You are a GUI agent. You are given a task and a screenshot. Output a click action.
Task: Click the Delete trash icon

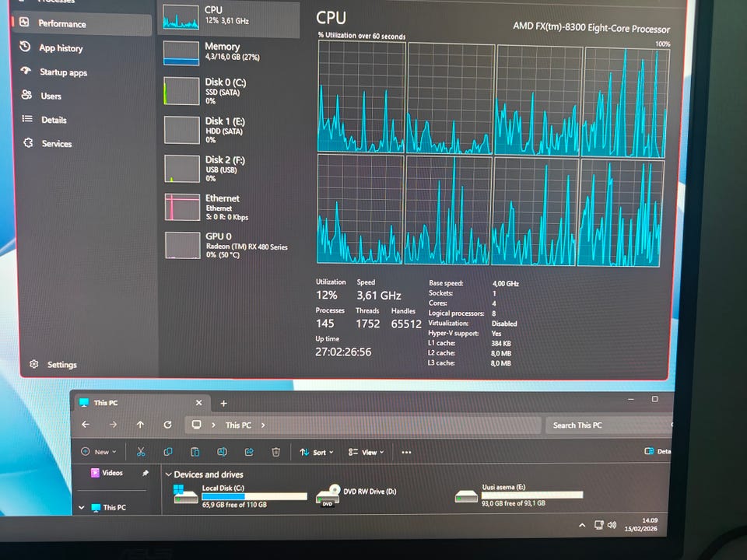275,452
